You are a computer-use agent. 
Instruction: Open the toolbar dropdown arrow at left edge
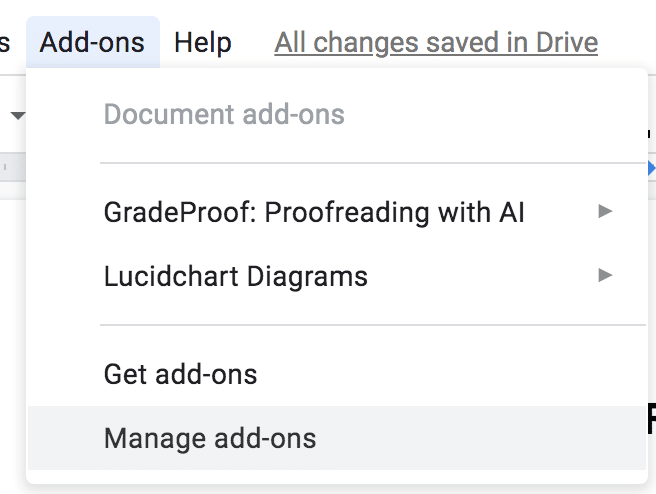(17, 116)
